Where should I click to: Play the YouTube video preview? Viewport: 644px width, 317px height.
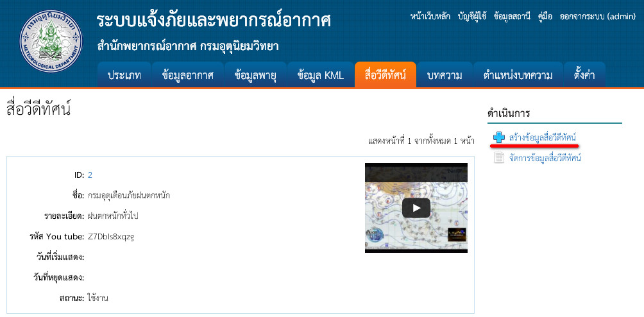point(416,208)
